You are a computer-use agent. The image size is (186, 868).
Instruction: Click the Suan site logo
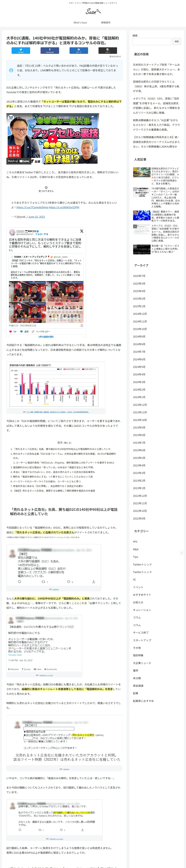tap(93, 11)
